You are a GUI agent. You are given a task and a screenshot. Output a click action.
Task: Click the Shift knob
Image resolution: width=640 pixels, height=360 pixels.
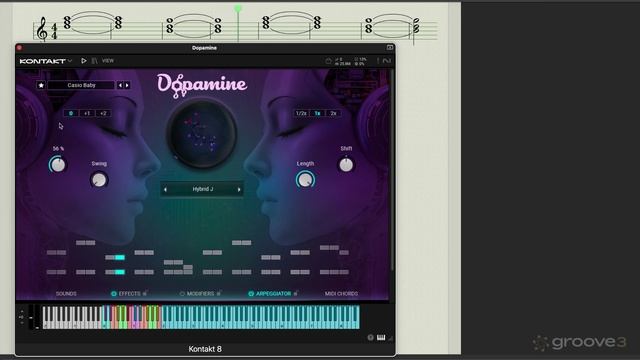[346, 164]
